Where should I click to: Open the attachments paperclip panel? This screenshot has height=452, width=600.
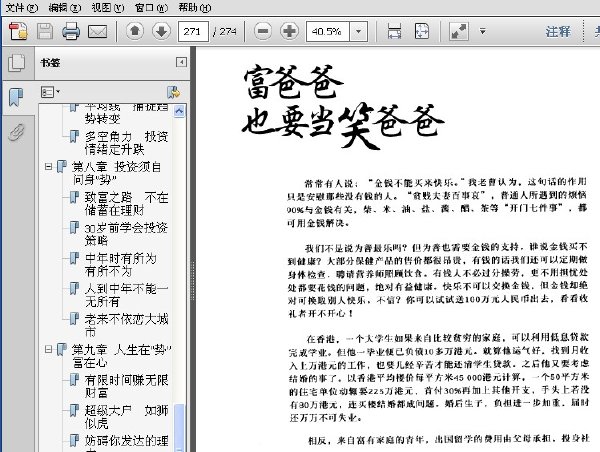16,133
